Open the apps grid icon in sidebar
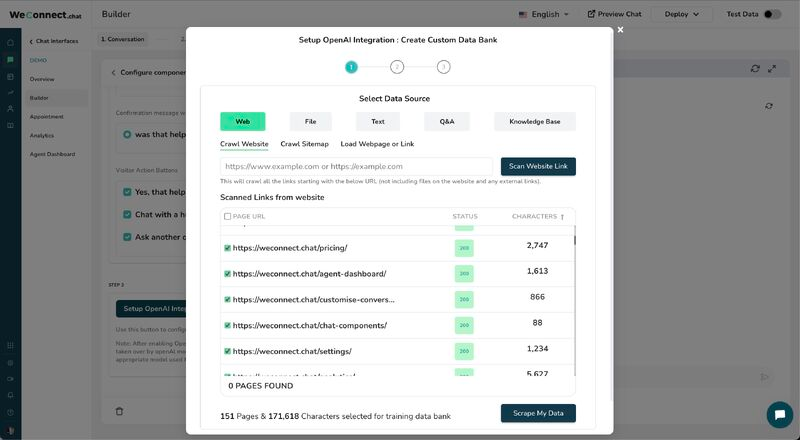This screenshot has height=440, width=800. click(x=10, y=346)
